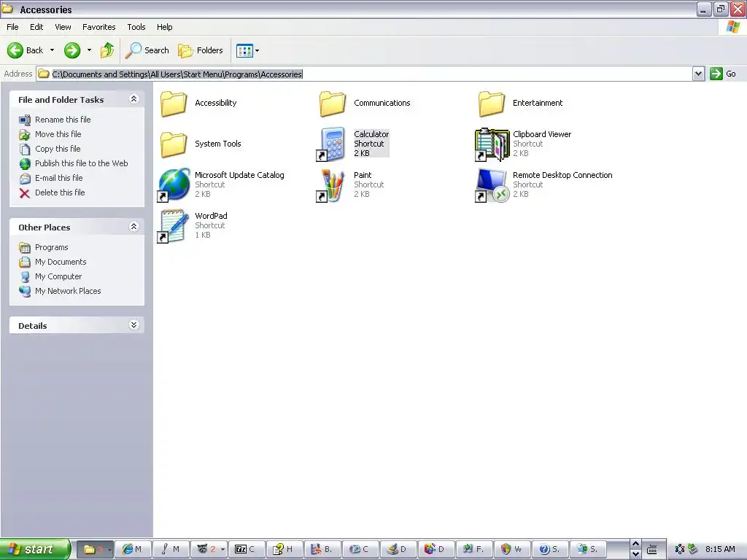Screen dimensions: 747x560
Task: Click the E-mail this file envelope icon
Action: pyautogui.click(x=25, y=179)
